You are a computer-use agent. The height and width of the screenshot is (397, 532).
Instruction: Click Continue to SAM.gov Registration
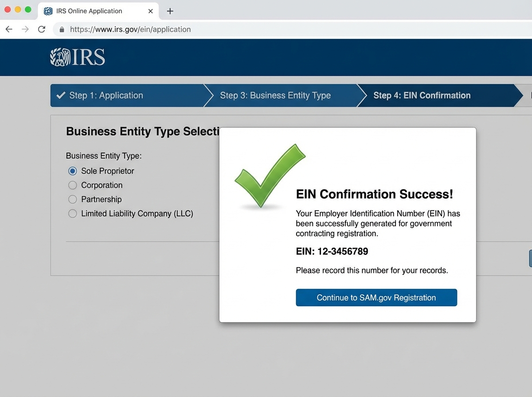(x=376, y=297)
